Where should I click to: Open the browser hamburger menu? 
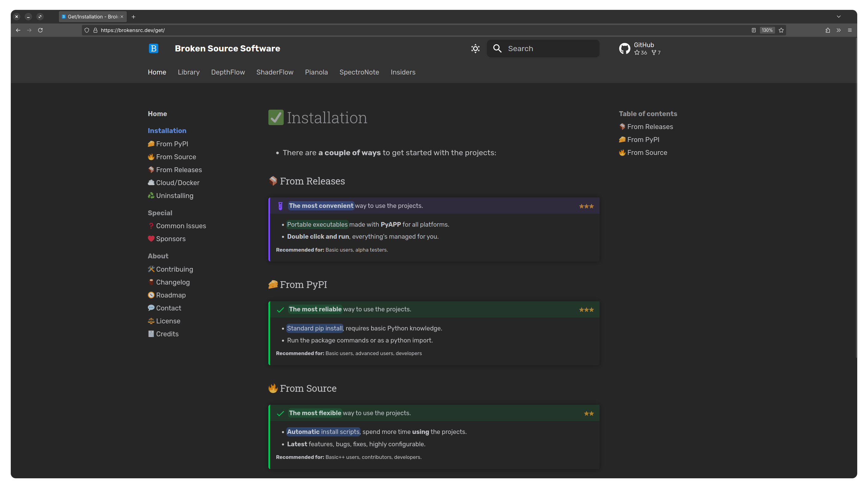click(850, 30)
